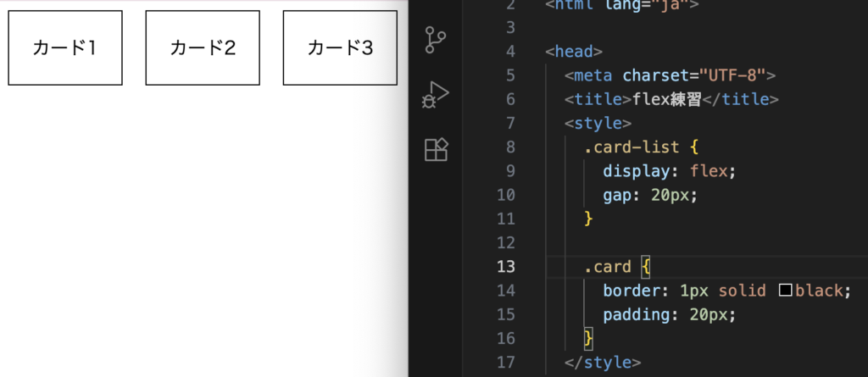Click the 'display' property on line 9
The image size is (868, 377).
click(637, 171)
